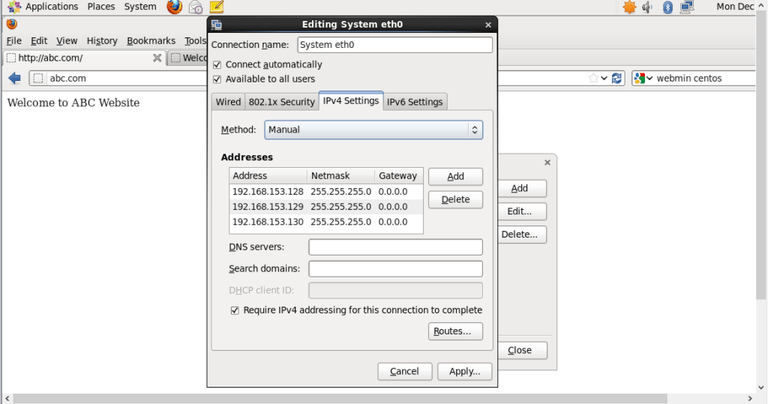Launch Firefox from the top panel icon
The image size is (768, 404).
(174, 7)
